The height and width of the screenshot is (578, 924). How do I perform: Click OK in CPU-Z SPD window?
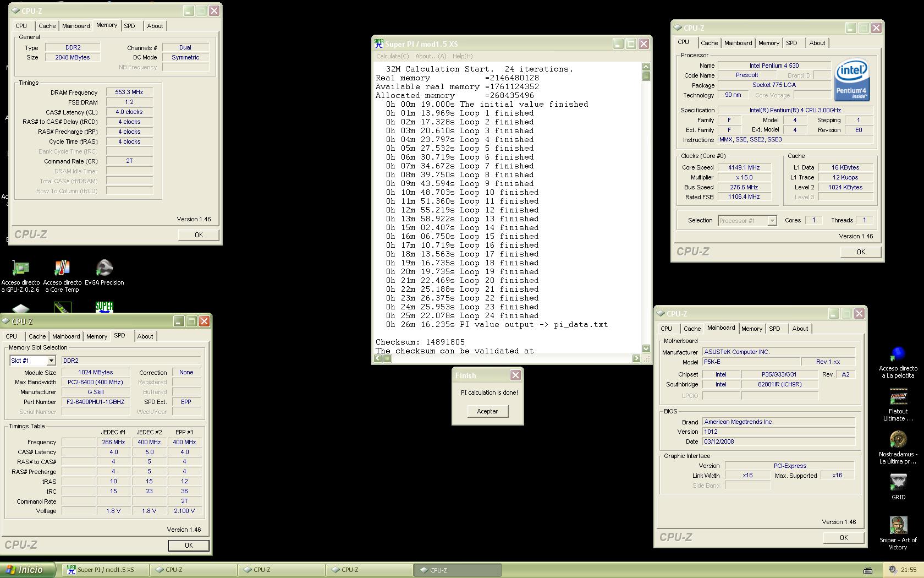click(189, 545)
